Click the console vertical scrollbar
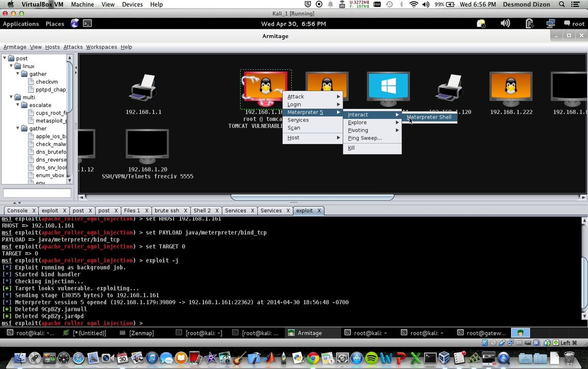 click(584, 283)
